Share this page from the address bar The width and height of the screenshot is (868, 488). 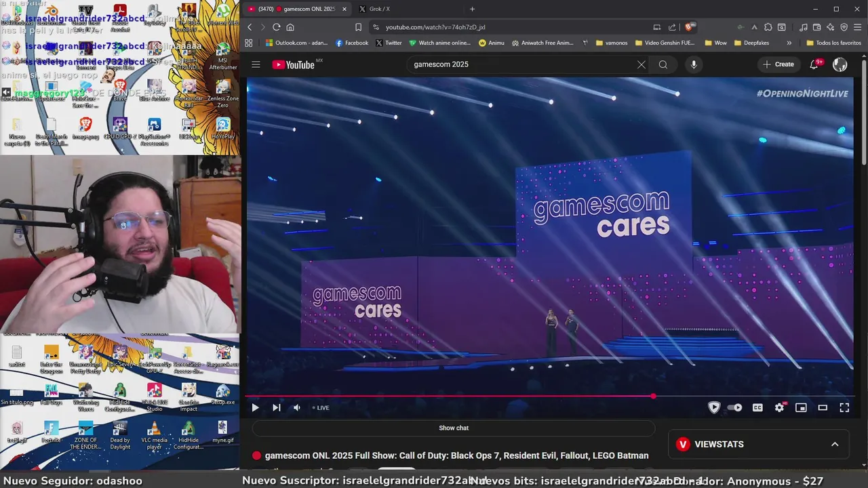672,27
